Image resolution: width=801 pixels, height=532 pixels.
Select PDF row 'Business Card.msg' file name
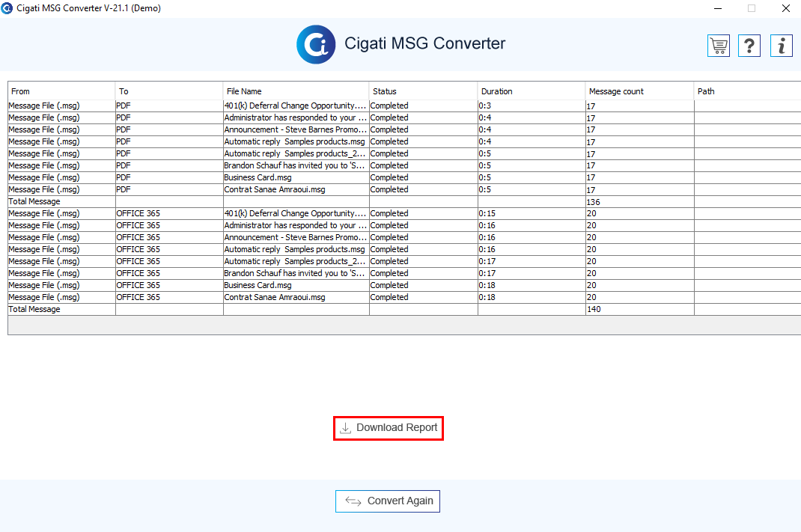pos(296,177)
